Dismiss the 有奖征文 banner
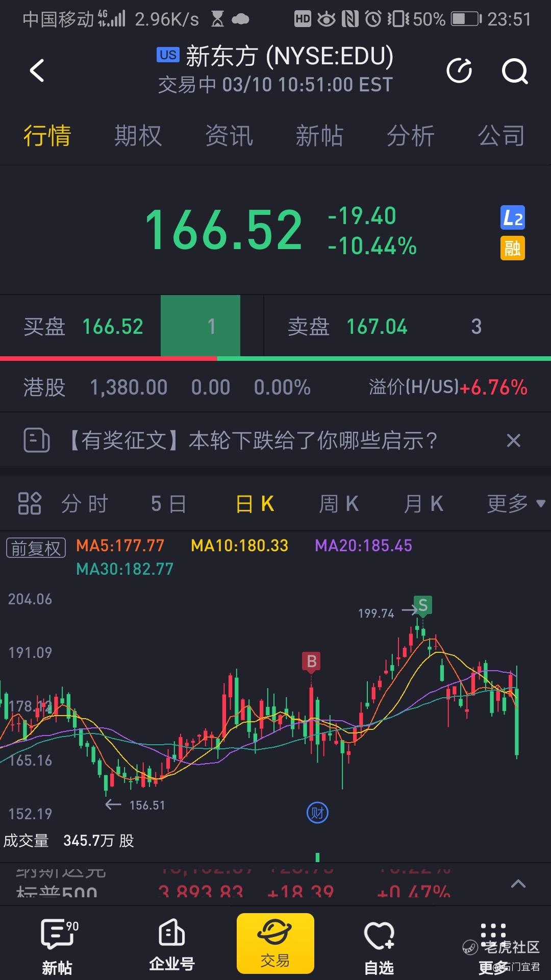 (x=513, y=440)
